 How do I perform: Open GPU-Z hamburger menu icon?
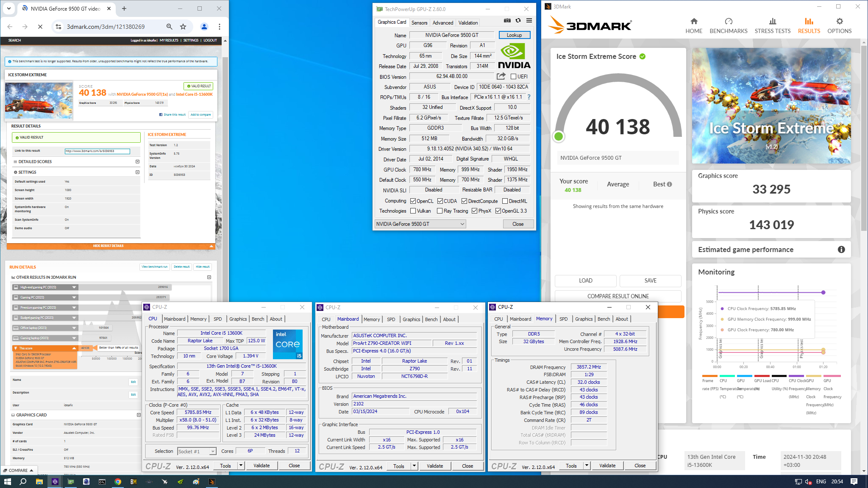(529, 20)
